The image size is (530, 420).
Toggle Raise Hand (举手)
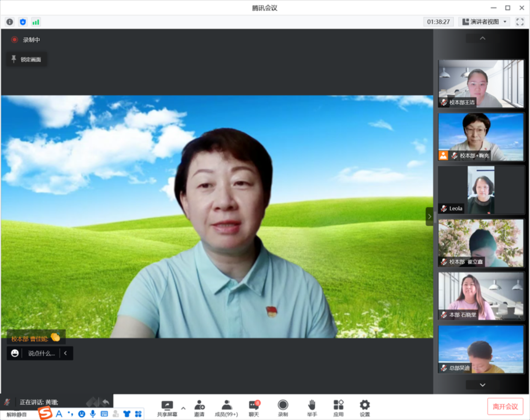pos(312,408)
